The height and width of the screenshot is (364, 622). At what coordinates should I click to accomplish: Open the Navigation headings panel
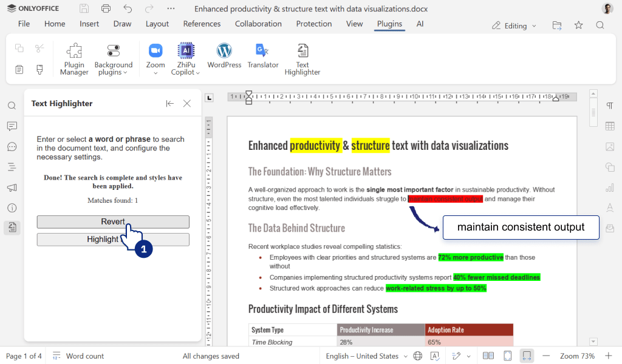[12, 166]
